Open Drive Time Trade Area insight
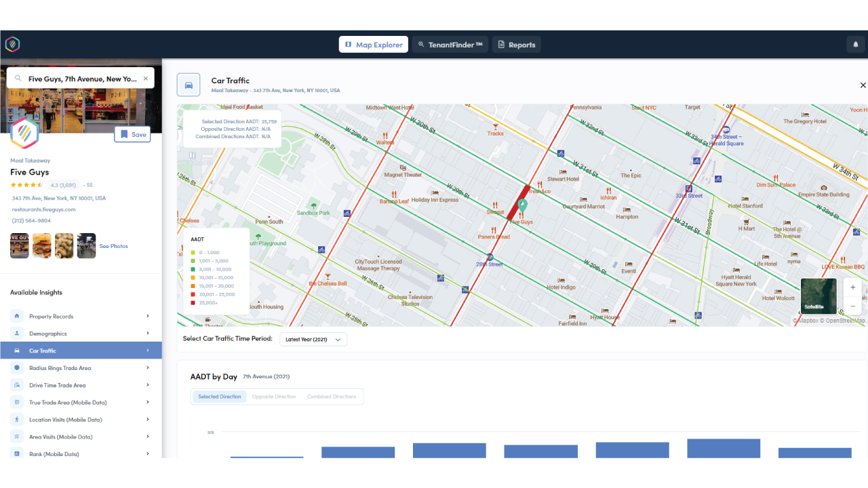Image resolution: width=868 pixels, height=488 pixels. (x=81, y=385)
